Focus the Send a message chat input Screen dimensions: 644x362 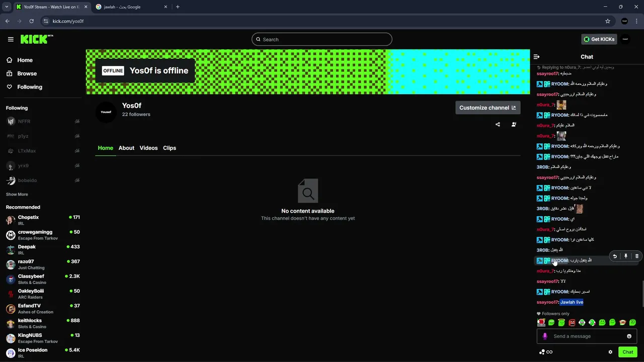[587, 336]
